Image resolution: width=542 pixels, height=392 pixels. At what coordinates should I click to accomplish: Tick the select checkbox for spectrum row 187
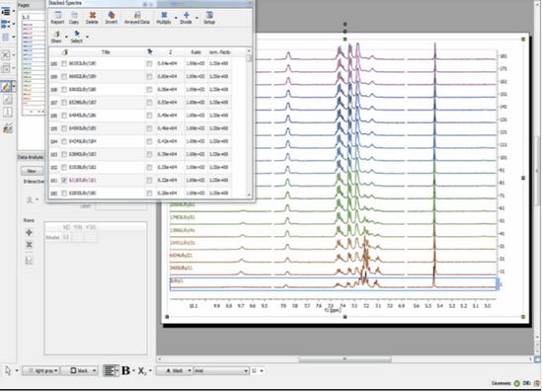pyautogui.click(x=149, y=103)
